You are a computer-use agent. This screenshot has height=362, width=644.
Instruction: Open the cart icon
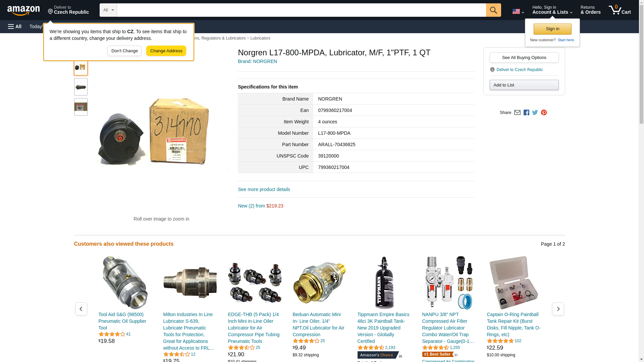620,10
